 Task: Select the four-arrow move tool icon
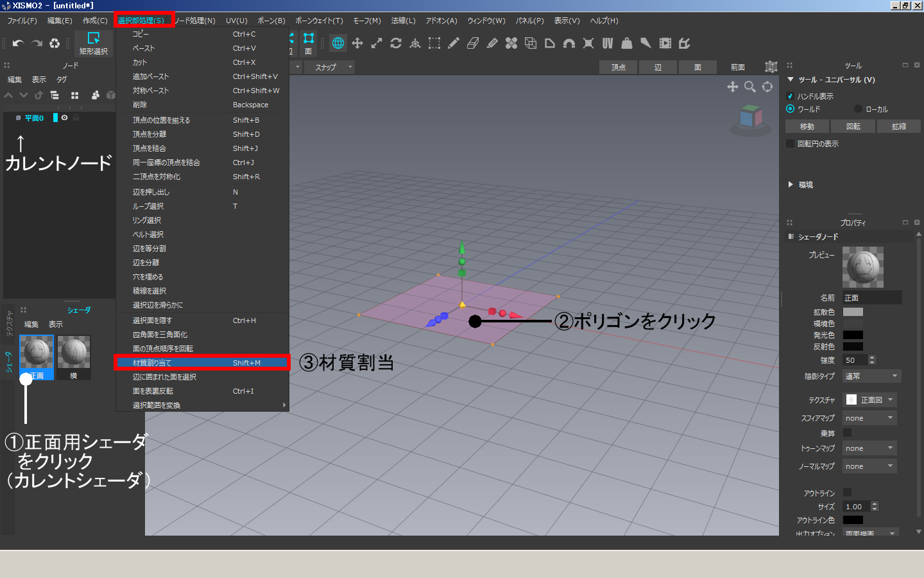click(x=357, y=43)
